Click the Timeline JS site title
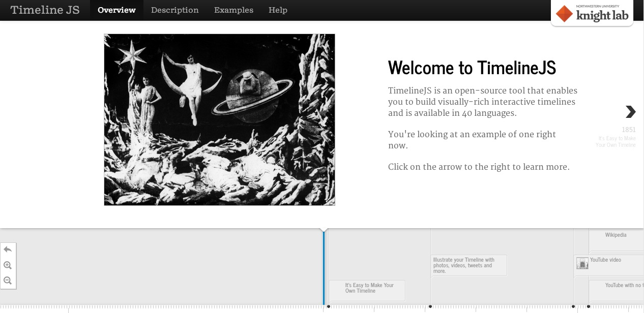 click(45, 10)
